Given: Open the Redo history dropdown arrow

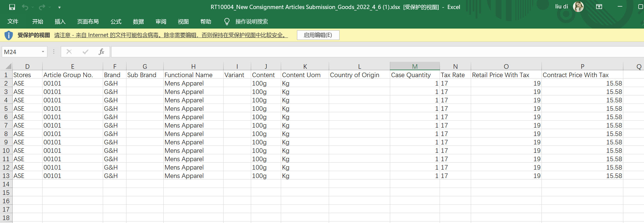Looking at the screenshot, I should click(x=50, y=7).
